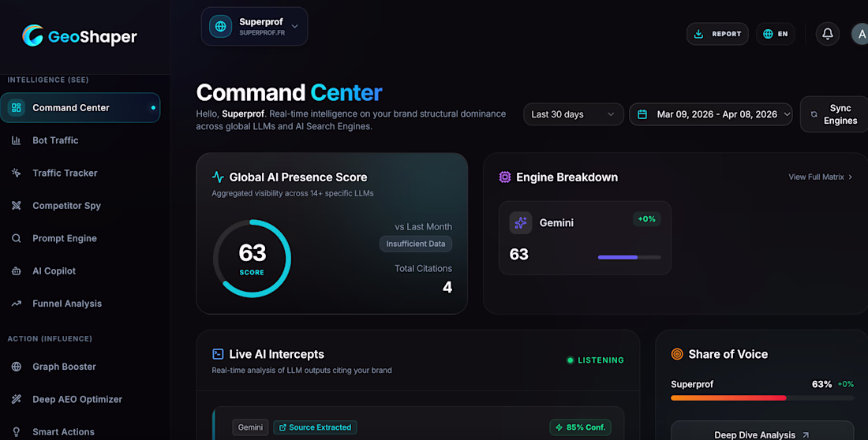868x440 pixels.
Task: Select Prompt Engine from sidebar
Action: pos(64,238)
